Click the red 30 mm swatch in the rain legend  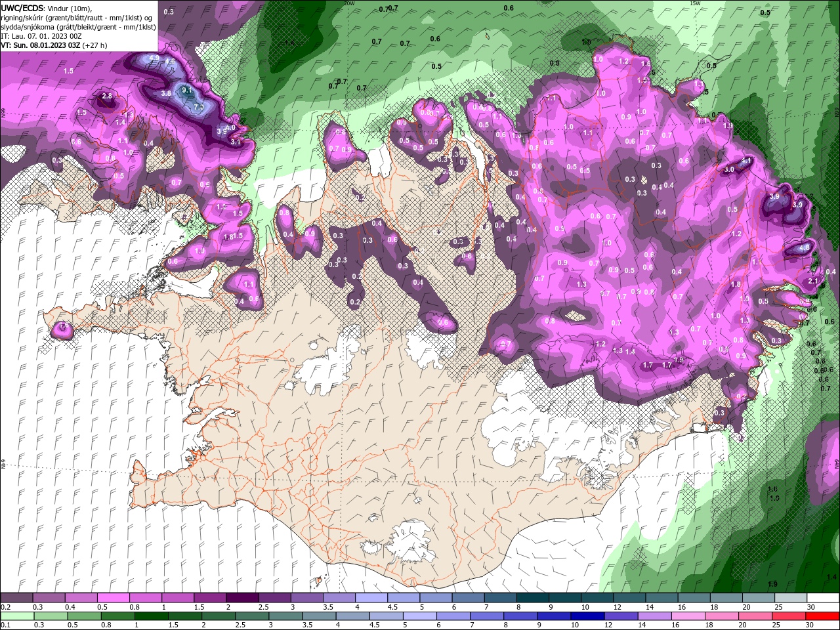[x=822, y=616]
